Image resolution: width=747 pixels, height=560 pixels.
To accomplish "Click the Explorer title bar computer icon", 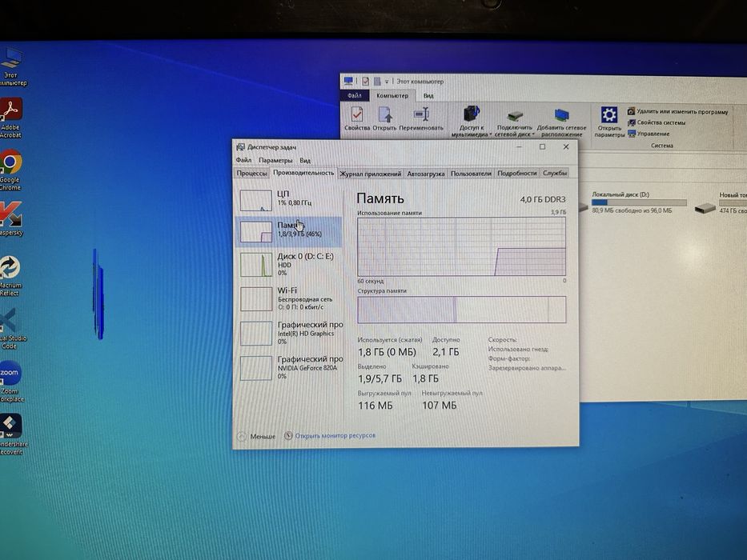I will (x=348, y=82).
